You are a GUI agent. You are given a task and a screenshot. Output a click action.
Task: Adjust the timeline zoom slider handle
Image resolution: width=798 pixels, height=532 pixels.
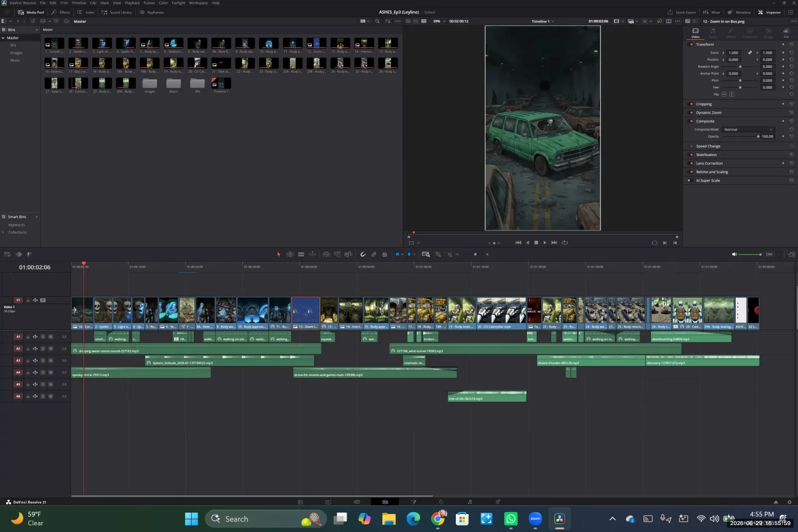coord(475,254)
